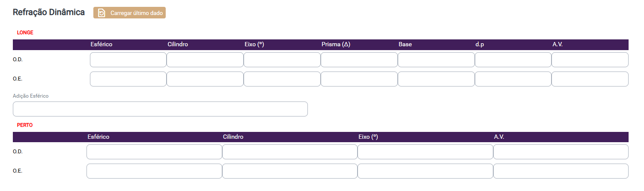Focus the Adição Esférico field

pos(160,109)
